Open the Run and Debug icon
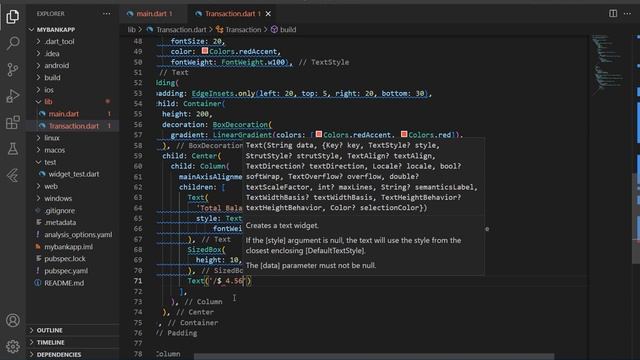 [13, 96]
